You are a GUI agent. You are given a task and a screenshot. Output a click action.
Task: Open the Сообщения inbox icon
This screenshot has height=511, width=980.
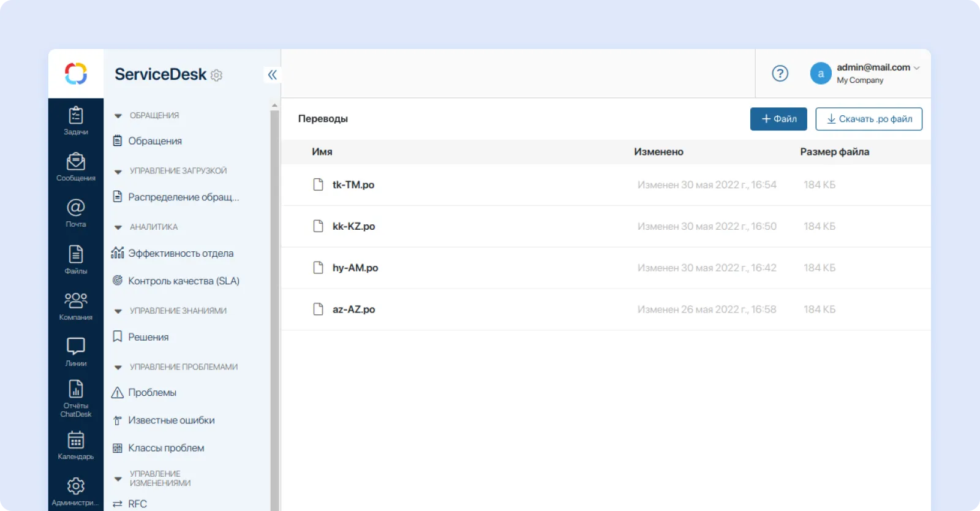click(x=76, y=167)
